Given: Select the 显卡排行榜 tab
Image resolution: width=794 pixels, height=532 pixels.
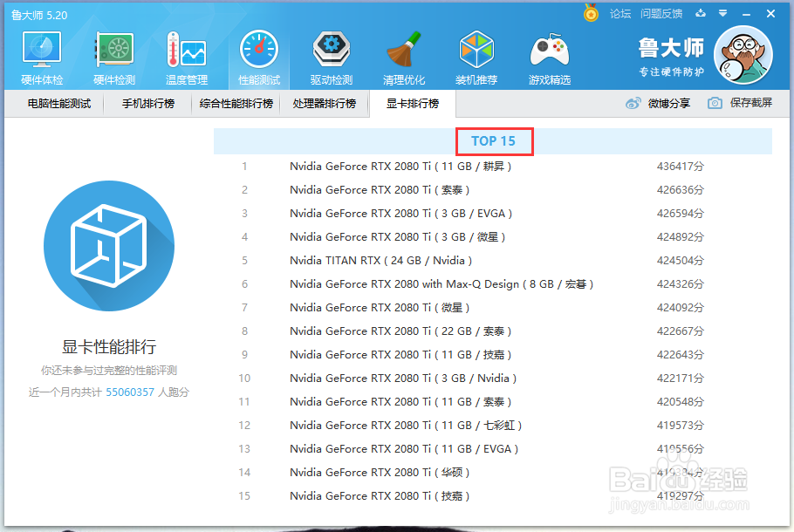Looking at the screenshot, I should pyautogui.click(x=413, y=104).
